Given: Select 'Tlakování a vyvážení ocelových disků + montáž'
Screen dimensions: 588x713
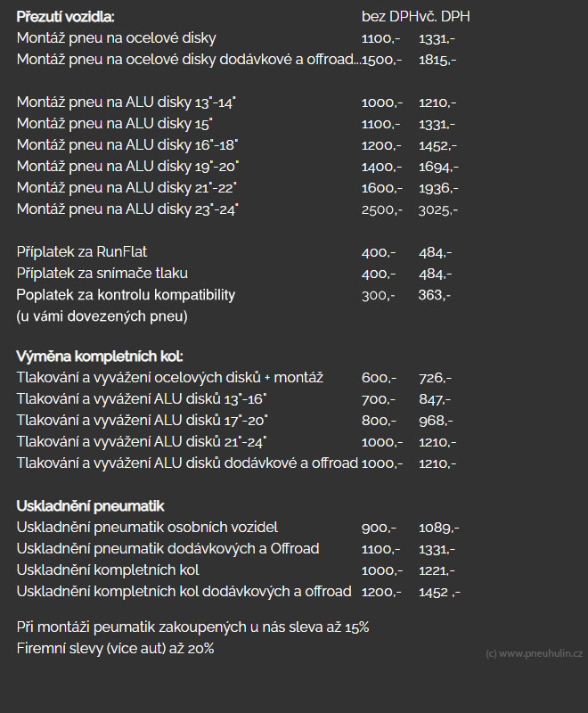Looking at the screenshot, I should pos(170,378).
